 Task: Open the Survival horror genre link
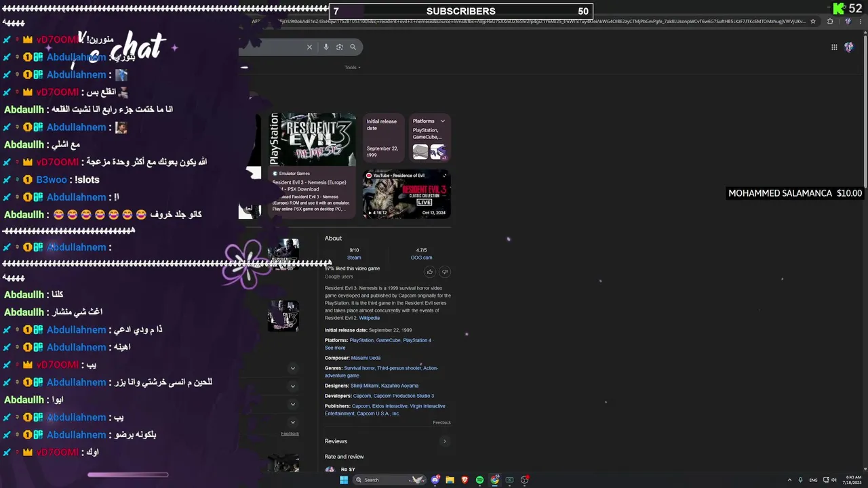point(359,368)
